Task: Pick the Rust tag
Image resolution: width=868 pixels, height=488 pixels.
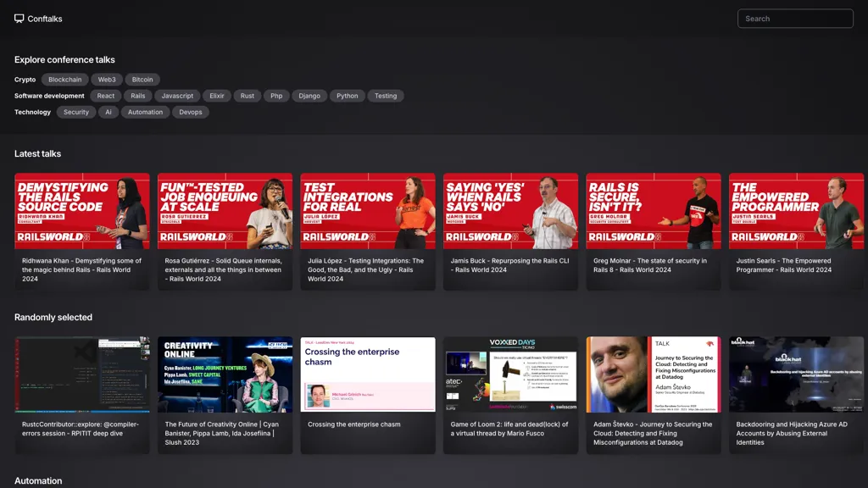Action: [x=248, y=96]
